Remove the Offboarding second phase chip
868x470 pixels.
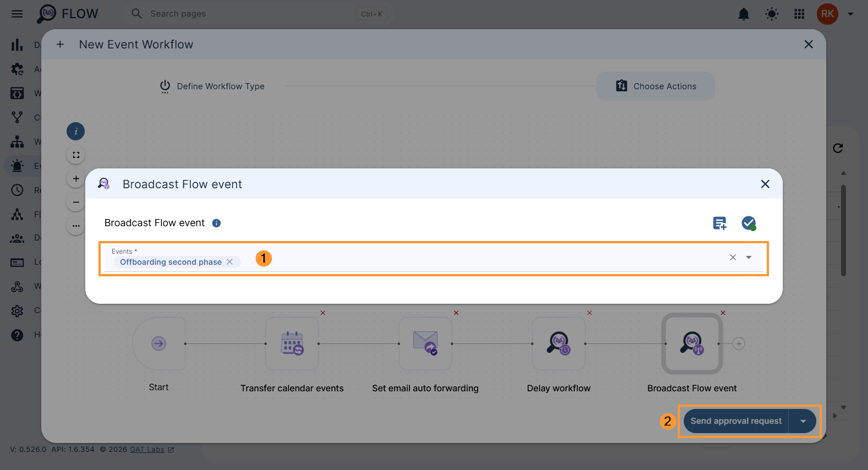[x=230, y=262]
